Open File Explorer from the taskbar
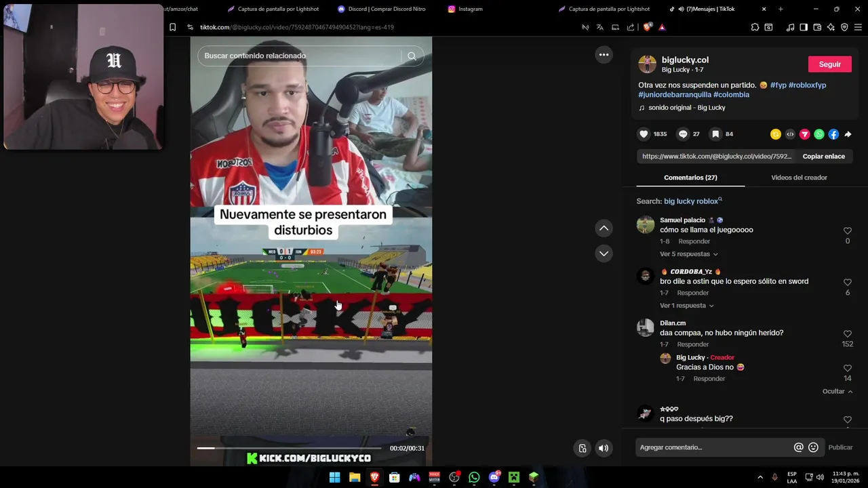 pos(354,477)
